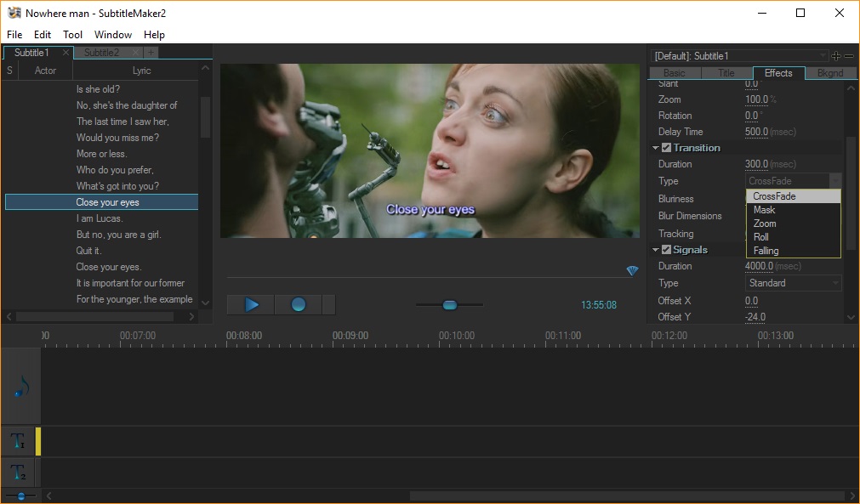
Task: Switch to the Basic tab
Action: pos(674,73)
